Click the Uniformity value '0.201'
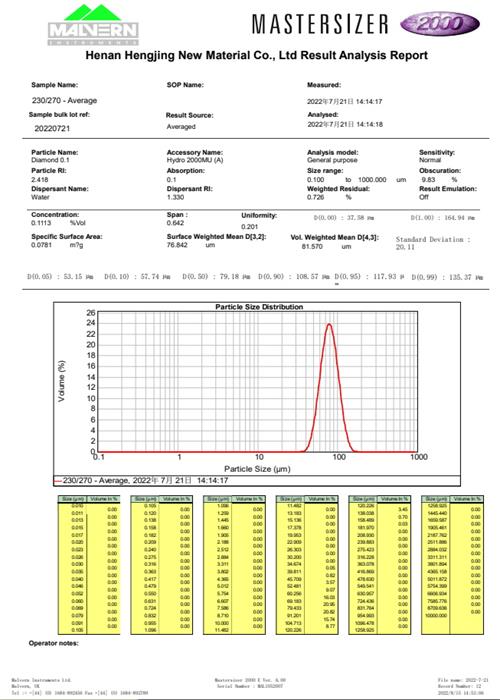Viewport: 500px width, 700px height. coord(250,226)
